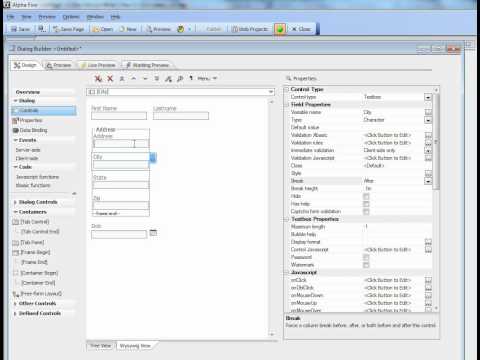480x360 pixels.
Task: Click the Web Projects toolbar button
Action: [250, 29]
